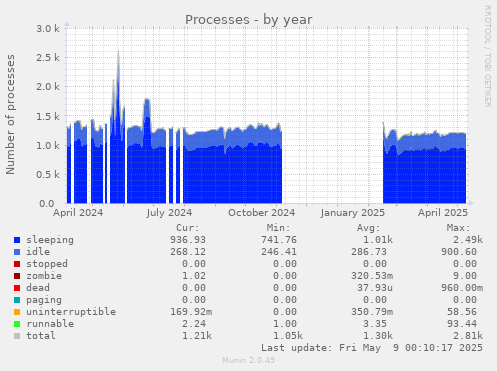Click uninterruptible current value 169.92m
The width and height of the screenshot is (497, 371).
coord(191,312)
